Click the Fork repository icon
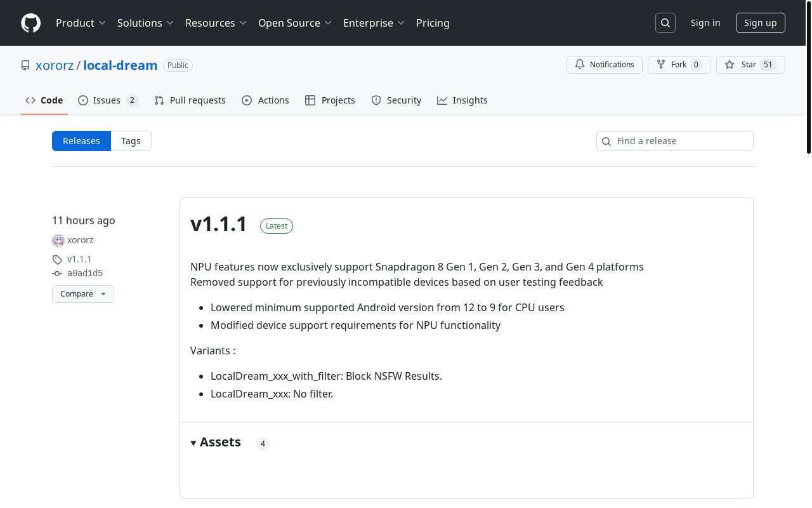Viewport: 812px width, 508px height. [661, 65]
